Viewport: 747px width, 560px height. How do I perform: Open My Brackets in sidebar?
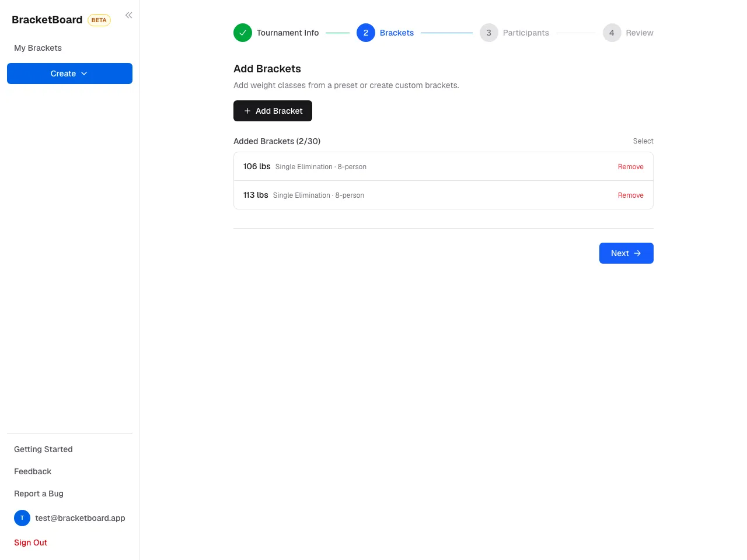coord(38,48)
